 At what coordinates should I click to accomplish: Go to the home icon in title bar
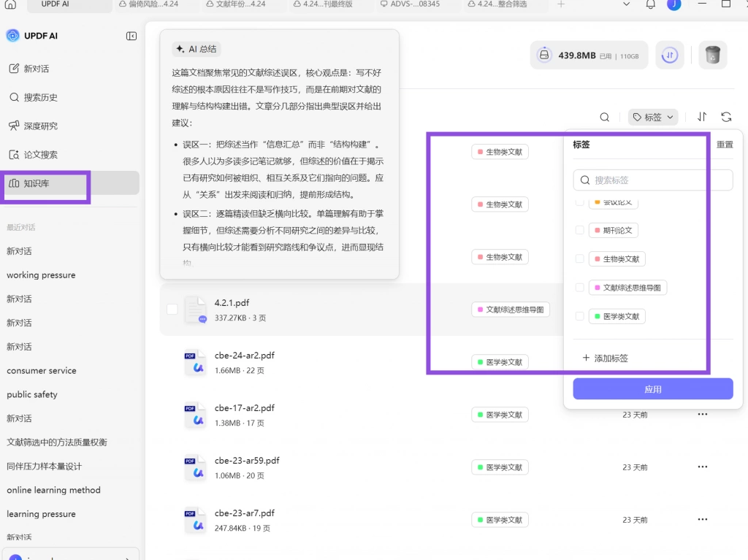click(10, 5)
